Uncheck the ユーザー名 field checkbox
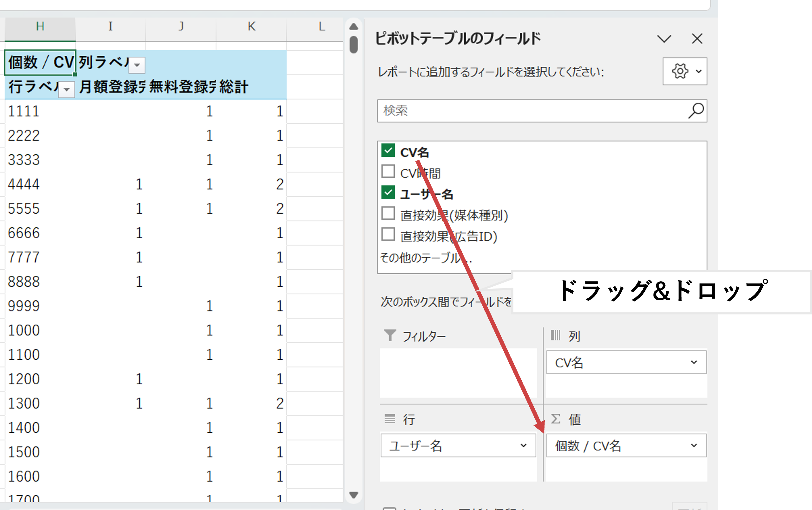This screenshot has width=812, height=510. 388,193
